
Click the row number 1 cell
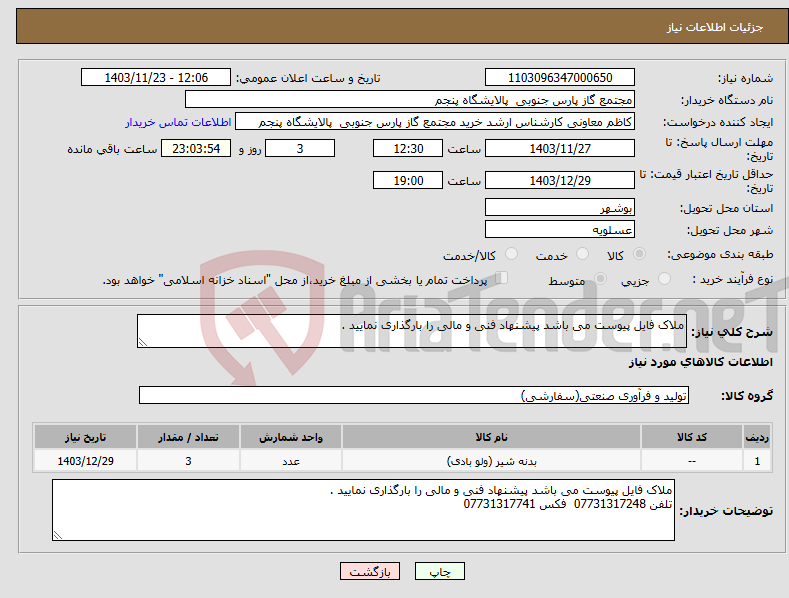(757, 461)
